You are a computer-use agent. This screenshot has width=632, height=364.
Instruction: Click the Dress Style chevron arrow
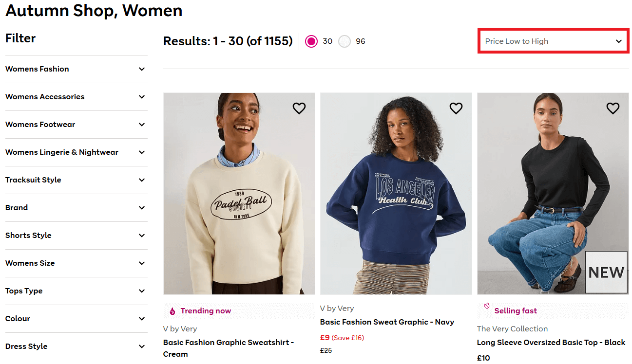point(142,346)
